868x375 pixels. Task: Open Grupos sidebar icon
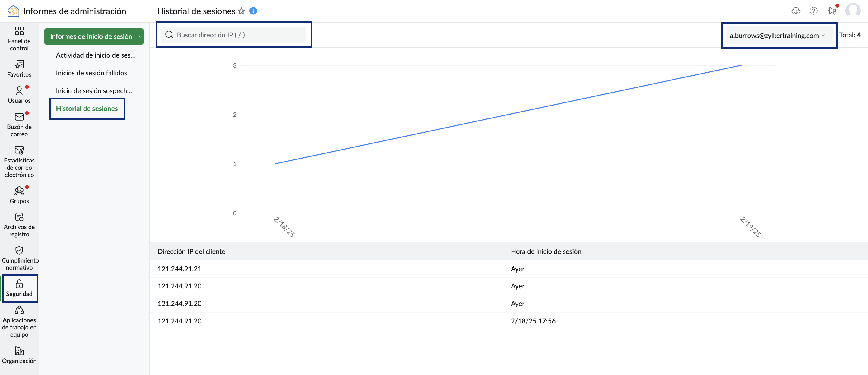click(19, 191)
